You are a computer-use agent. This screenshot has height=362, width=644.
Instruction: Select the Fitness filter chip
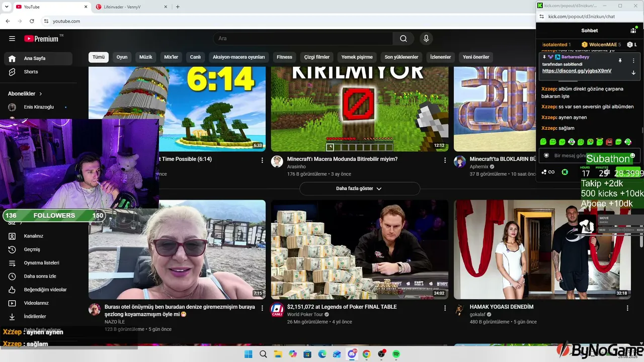[284, 57]
